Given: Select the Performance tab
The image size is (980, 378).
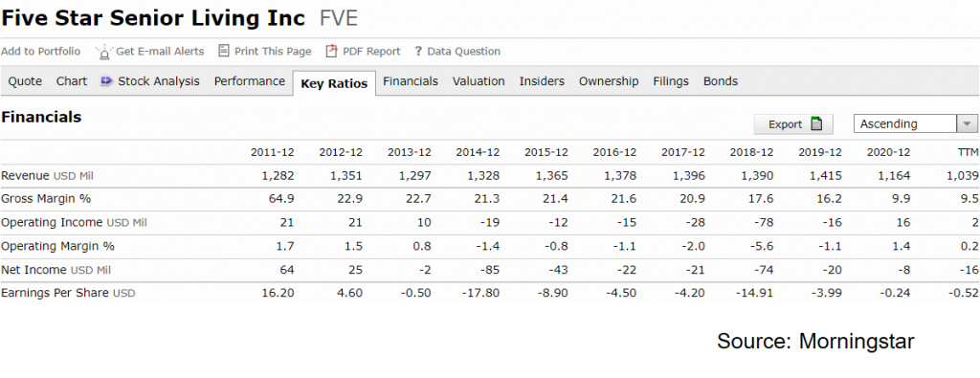Looking at the screenshot, I should (250, 81).
